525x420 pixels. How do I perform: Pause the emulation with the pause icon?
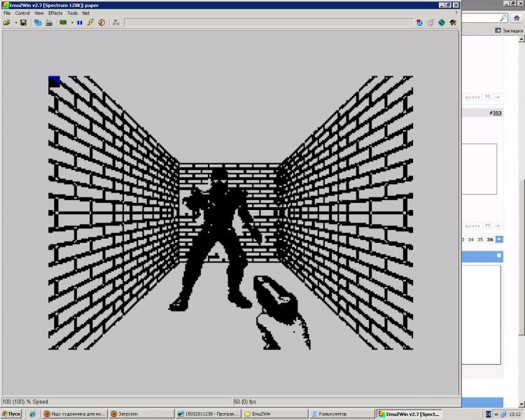[80, 22]
